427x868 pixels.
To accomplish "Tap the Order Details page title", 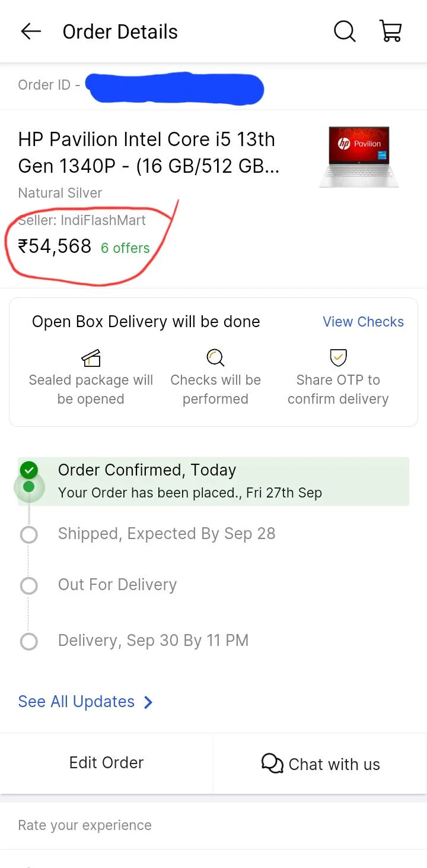I will pyautogui.click(x=120, y=32).
